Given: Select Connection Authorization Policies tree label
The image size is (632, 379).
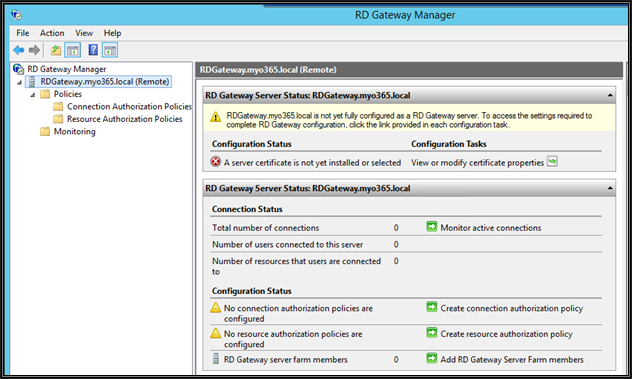Looking at the screenshot, I should [129, 106].
